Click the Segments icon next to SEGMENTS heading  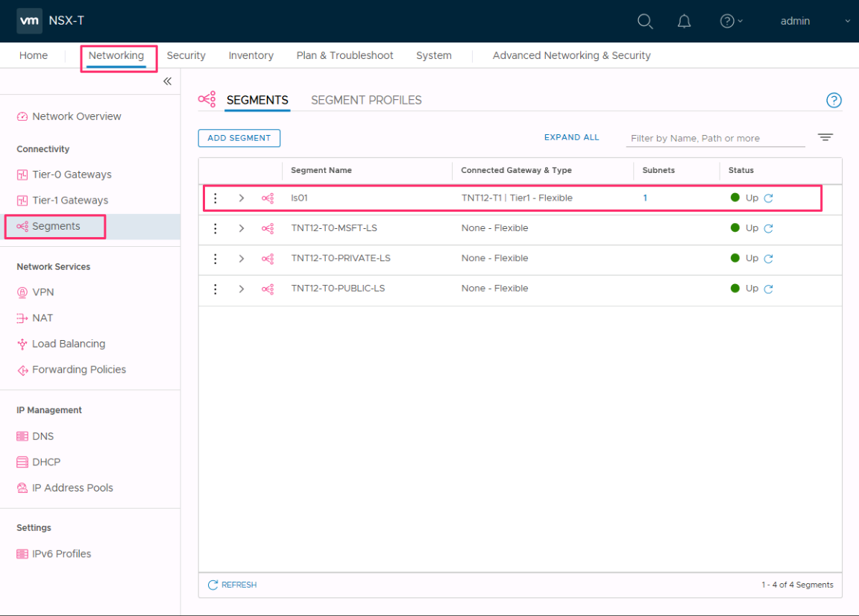point(207,98)
